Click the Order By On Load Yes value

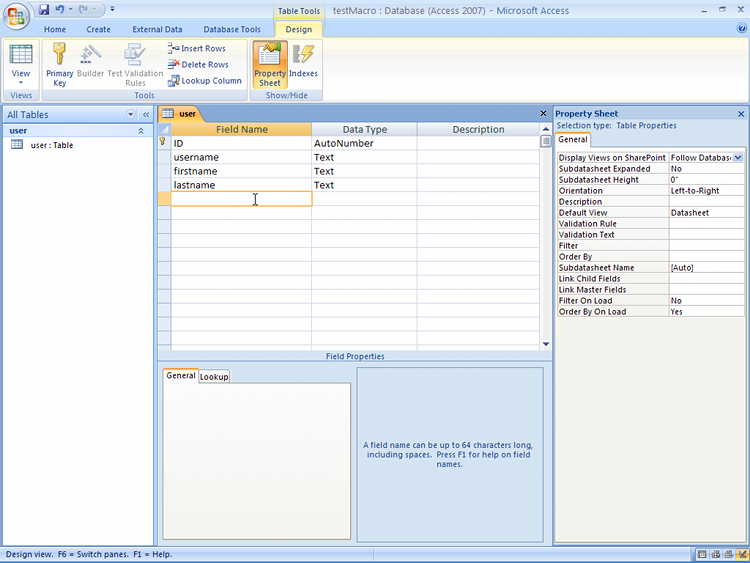click(x=706, y=311)
